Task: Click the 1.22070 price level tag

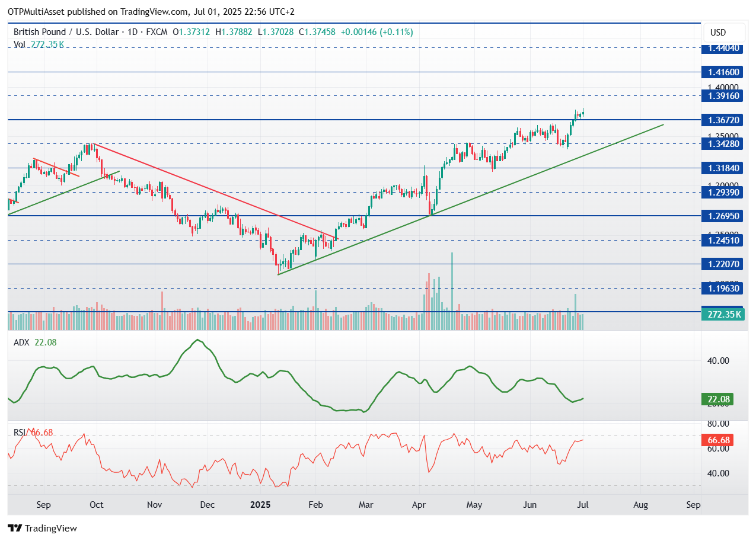Action: point(723,264)
